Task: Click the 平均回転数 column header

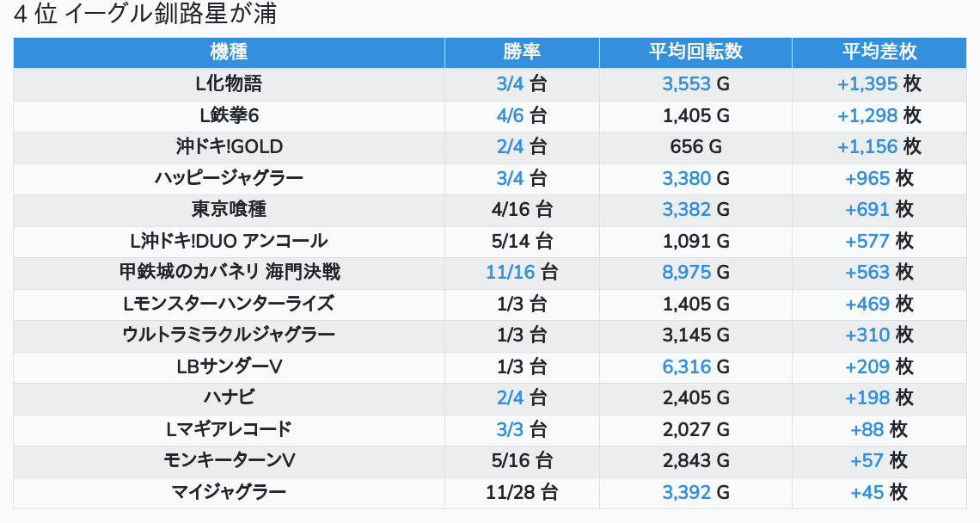Action: coord(695,52)
